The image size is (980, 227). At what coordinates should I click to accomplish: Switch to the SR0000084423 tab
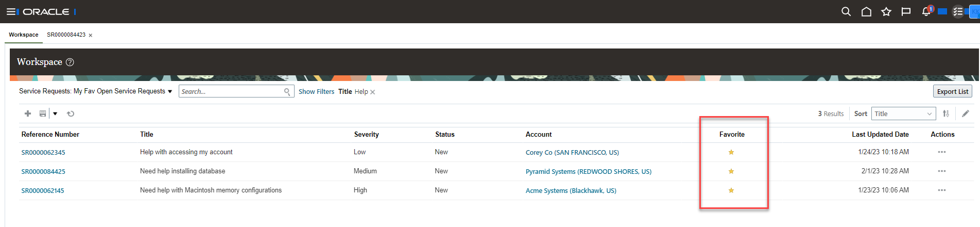pyautogui.click(x=66, y=35)
